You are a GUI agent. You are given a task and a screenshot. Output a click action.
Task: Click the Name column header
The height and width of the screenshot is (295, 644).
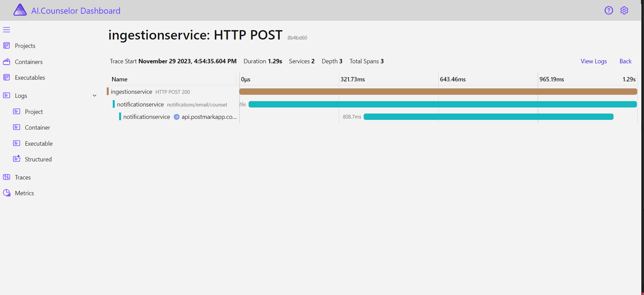click(119, 79)
